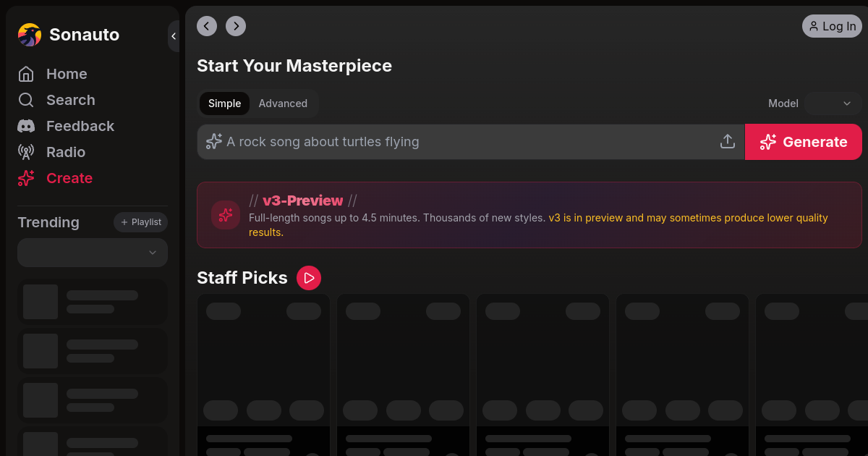Screen dimensions: 868x456
Task: Open the Model dropdown
Action: (833, 104)
